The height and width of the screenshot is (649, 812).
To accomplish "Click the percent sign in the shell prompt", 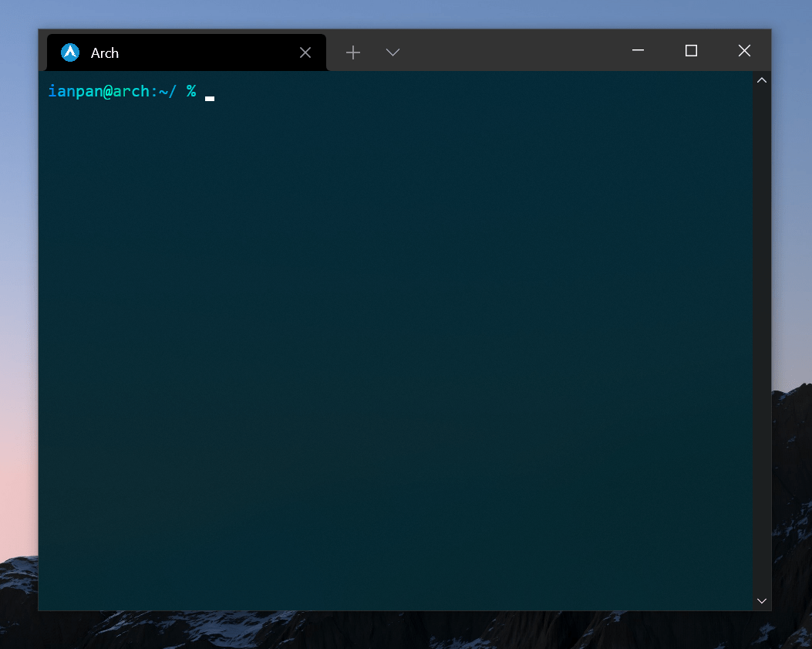I will click(191, 91).
